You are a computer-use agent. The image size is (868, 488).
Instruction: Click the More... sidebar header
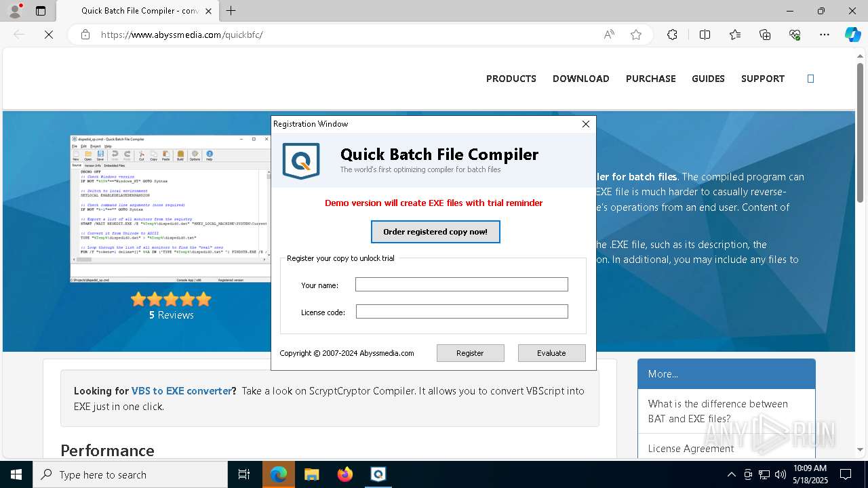pos(726,374)
